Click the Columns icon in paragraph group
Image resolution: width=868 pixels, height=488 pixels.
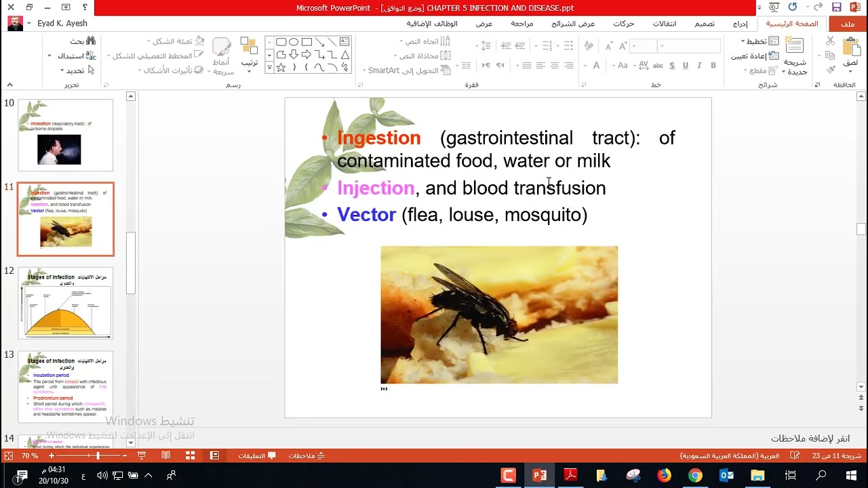465,66
